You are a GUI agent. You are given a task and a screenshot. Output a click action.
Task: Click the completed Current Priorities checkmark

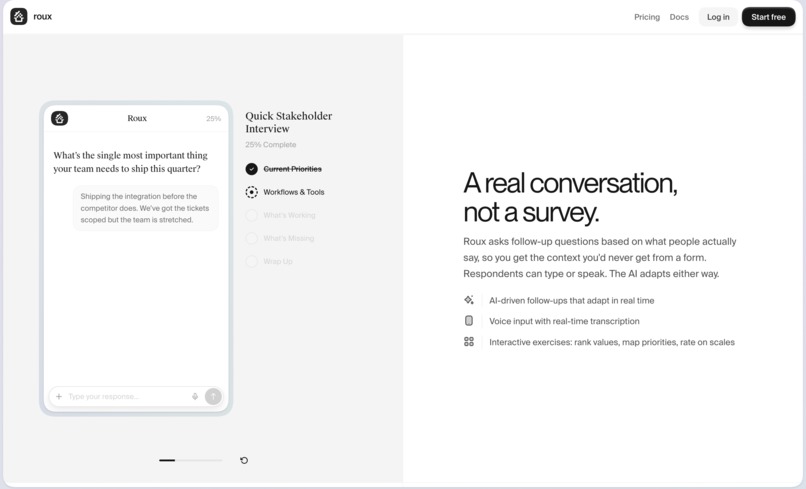coord(251,169)
